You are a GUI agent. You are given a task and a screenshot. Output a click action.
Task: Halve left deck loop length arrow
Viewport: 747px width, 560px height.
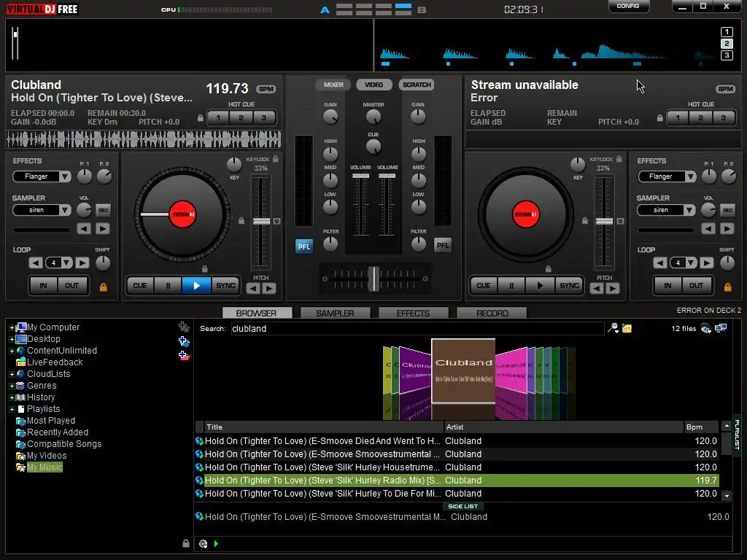point(36,262)
